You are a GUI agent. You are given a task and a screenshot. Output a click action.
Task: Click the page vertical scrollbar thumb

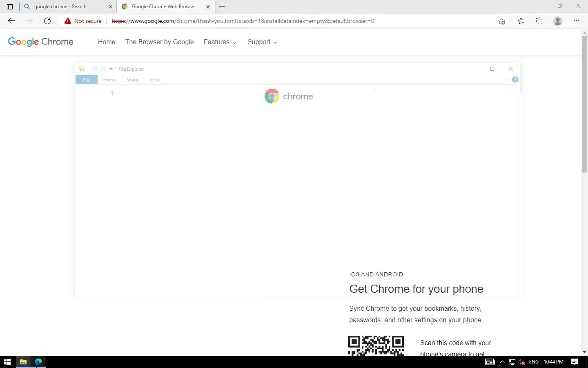pyautogui.click(x=584, y=104)
